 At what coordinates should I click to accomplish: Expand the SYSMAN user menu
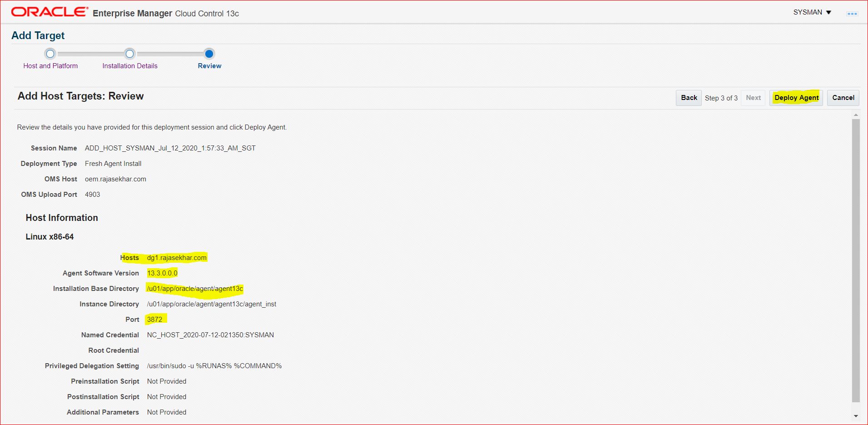point(812,12)
